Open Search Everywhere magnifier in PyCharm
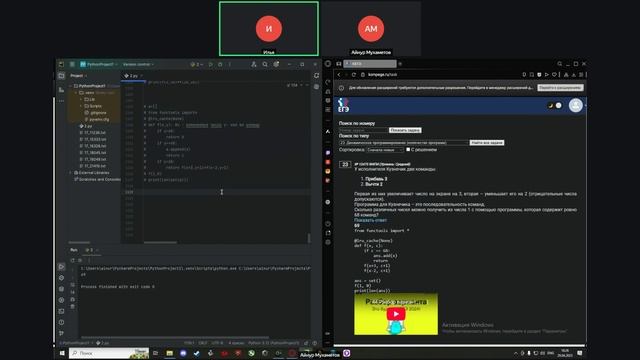This screenshot has width=640, height=360. (265, 64)
